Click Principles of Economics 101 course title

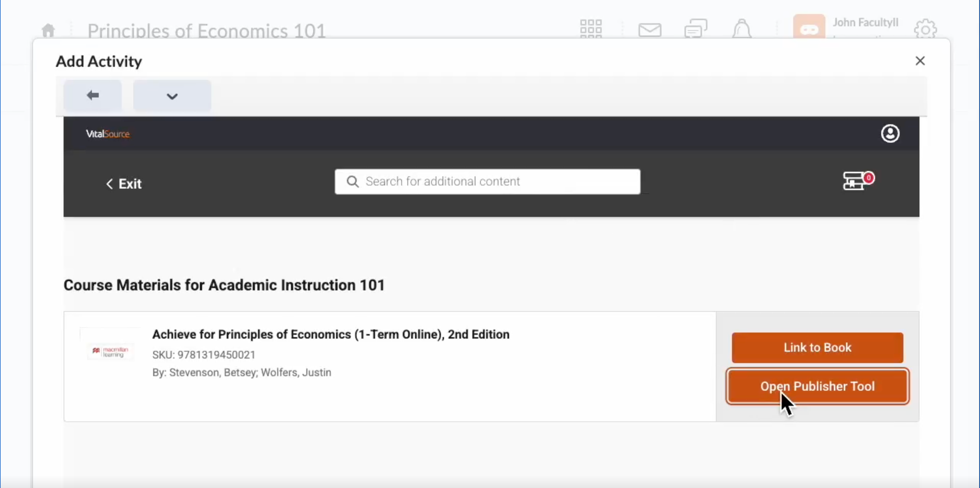pos(206,31)
